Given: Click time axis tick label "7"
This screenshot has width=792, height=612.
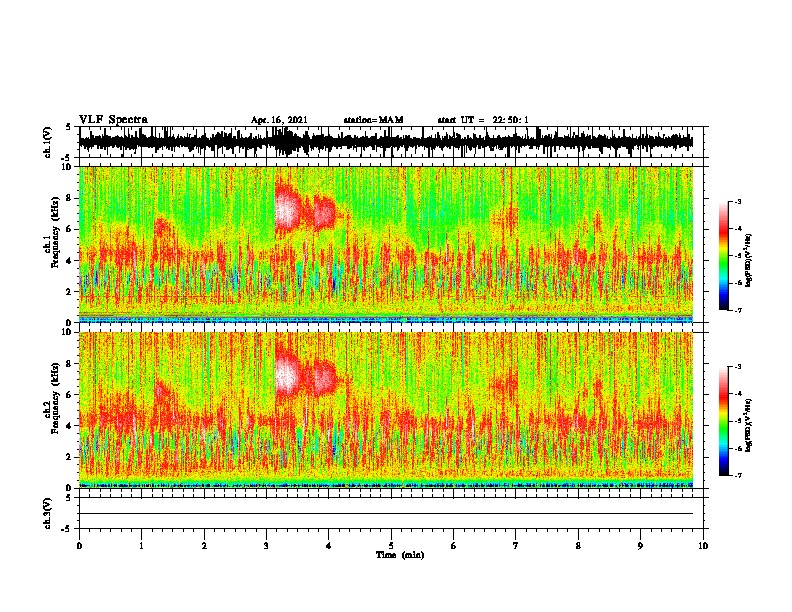Looking at the screenshot, I should point(516,546).
